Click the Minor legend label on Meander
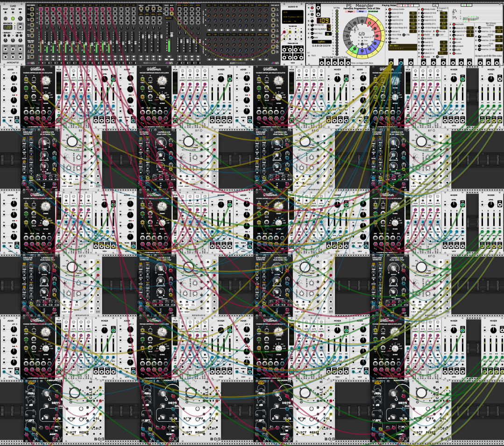The image size is (504, 446). click(x=361, y=11)
